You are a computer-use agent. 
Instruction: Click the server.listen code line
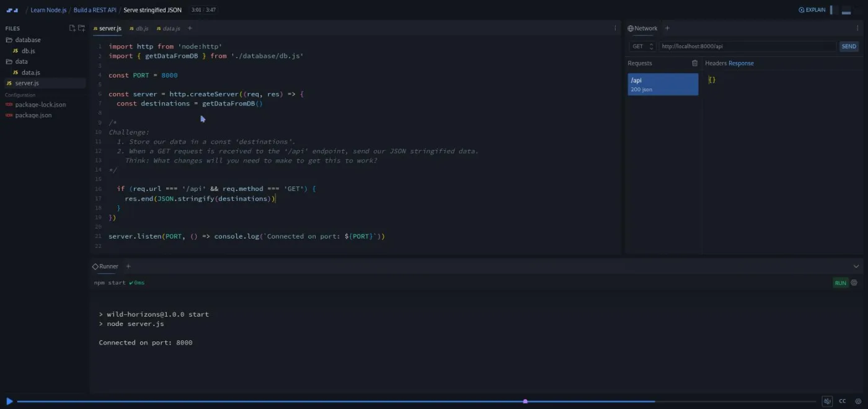(247, 236)
